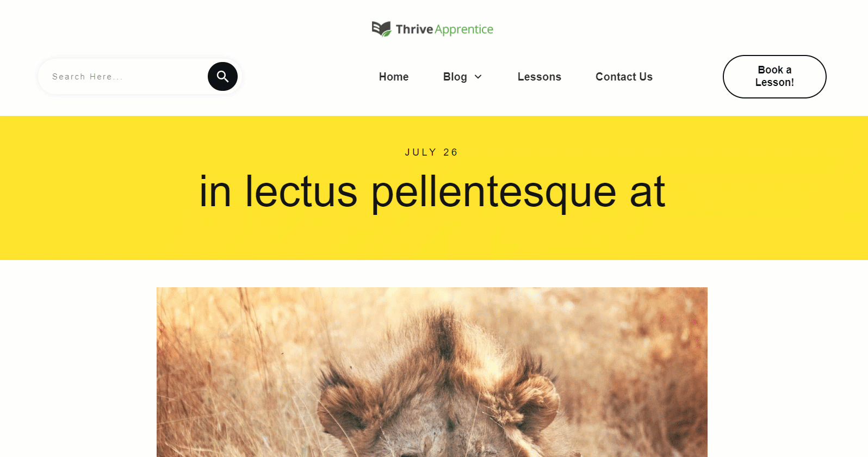
Task: Click the Book a Lesson! button
Action: [774, 77]
